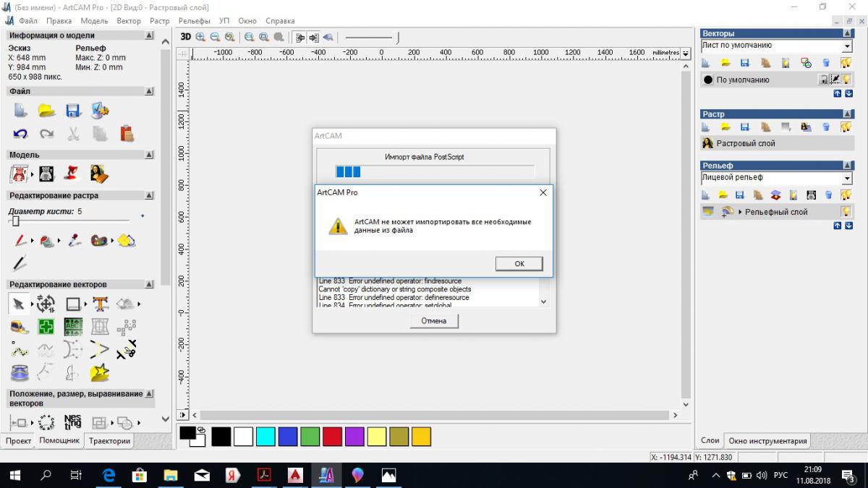Select the flood fill bucket tool
Viewport: 868px width, 488px height.
point(47,240)
